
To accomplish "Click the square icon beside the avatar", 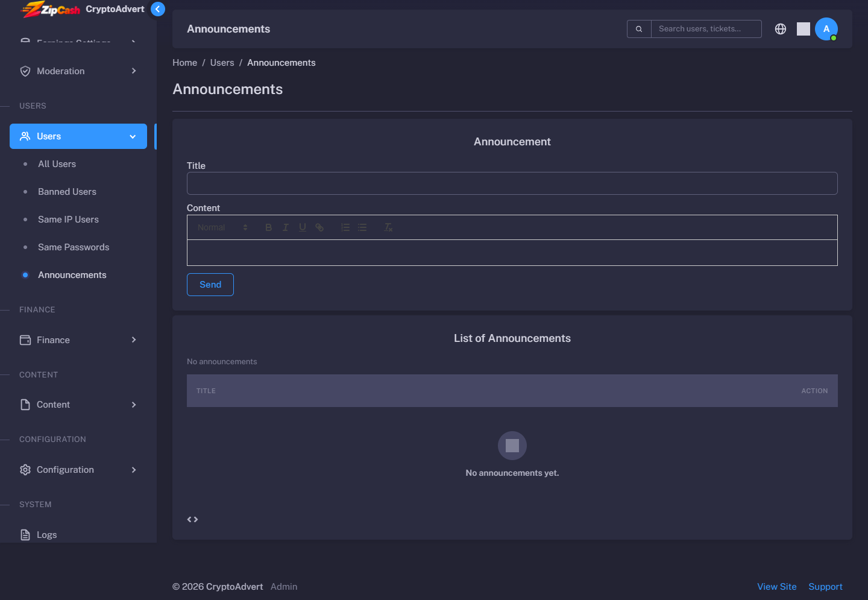I will [804, 29].
